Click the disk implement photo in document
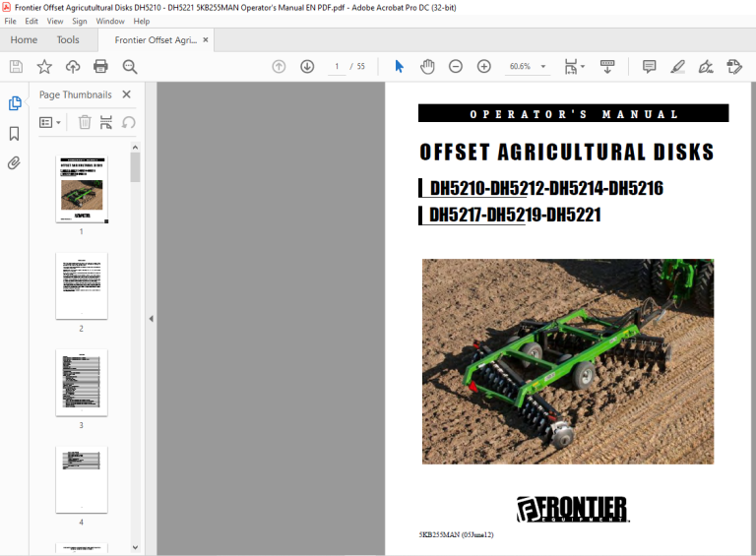The height and width of the screenshot is (556, 756). pyautogui.click(x=567, y=361)
